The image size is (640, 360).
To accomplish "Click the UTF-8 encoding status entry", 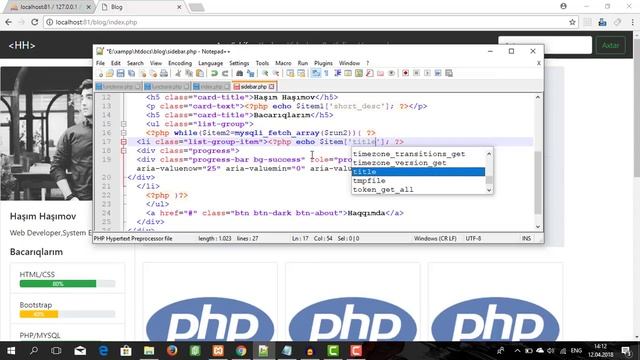I will (473, 238).
